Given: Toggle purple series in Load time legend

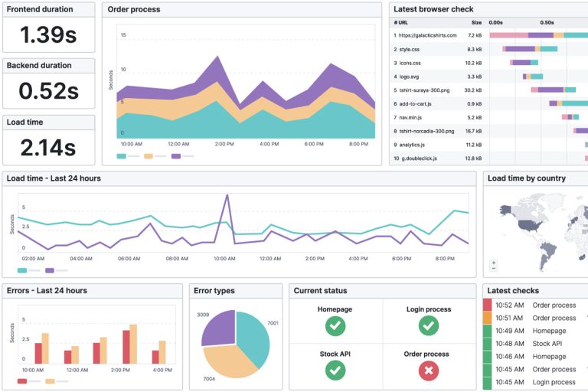Looking at the screenshot, I should tap(51, 270).
